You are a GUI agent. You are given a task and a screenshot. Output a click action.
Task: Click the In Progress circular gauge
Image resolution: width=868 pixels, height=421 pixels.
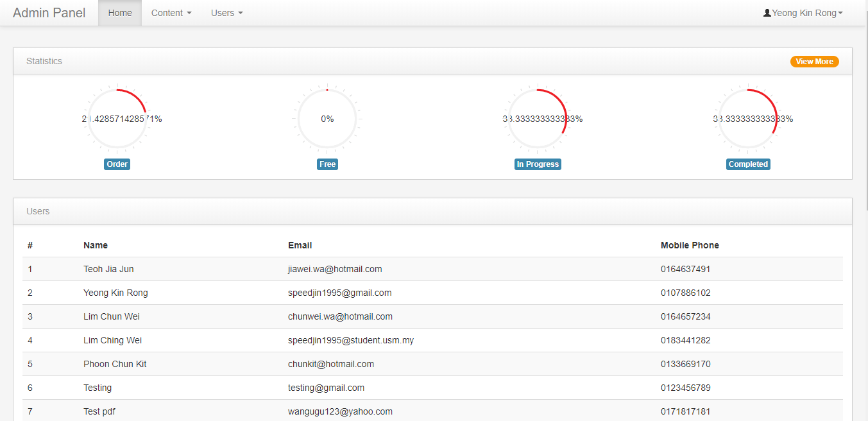point(538,119)
